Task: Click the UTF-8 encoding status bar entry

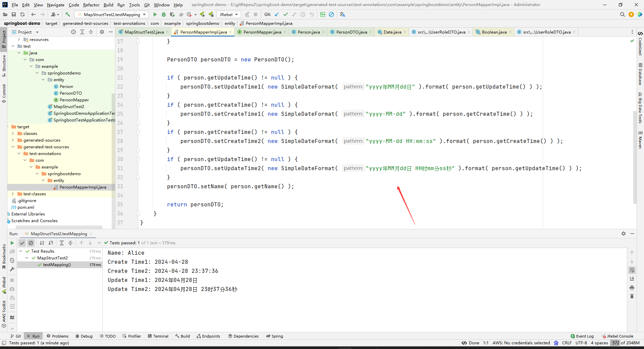Action: [x=581, y=343]
